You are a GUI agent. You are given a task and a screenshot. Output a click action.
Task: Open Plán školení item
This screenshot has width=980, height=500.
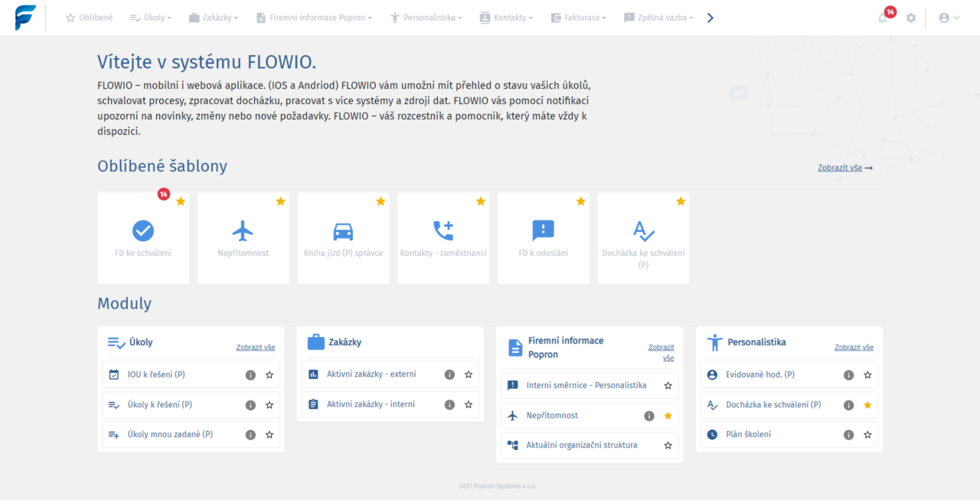tap(789, 435)
